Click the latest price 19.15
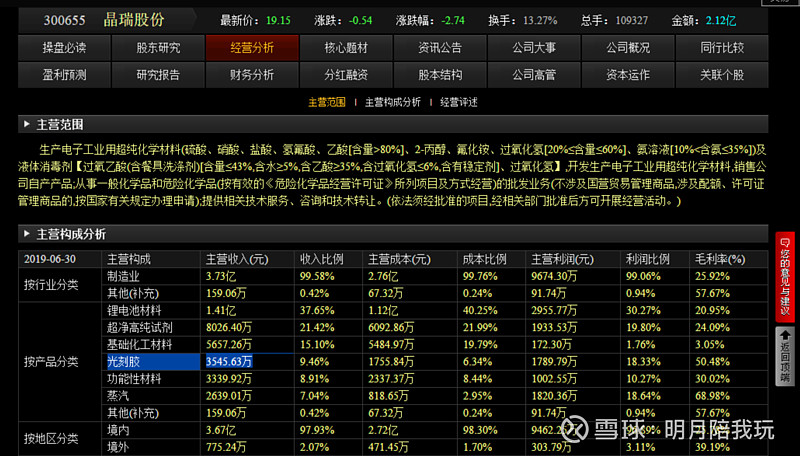The width and height of the screenshot is (800, 456). click(x=278, y=21)
